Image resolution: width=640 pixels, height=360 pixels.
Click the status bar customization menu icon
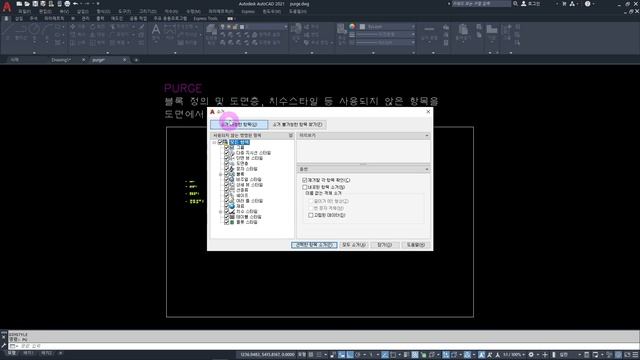(636, 355)
